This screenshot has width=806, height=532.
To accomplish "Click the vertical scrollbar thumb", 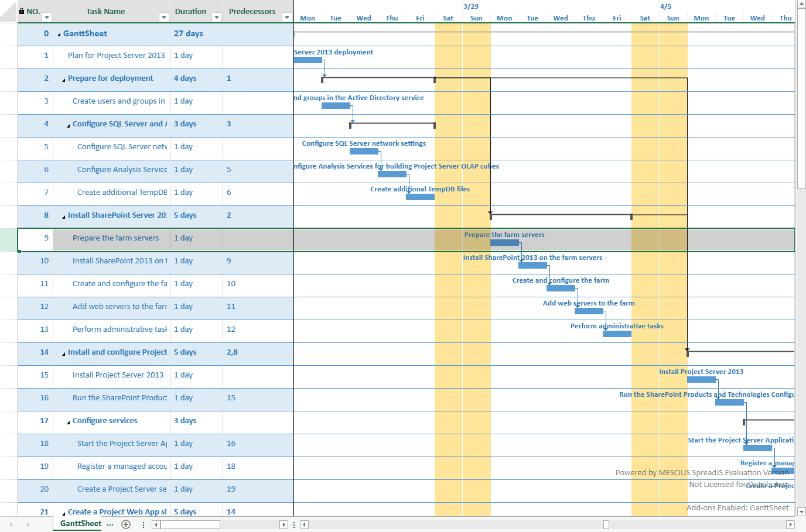I will click(x=801, y=98).
